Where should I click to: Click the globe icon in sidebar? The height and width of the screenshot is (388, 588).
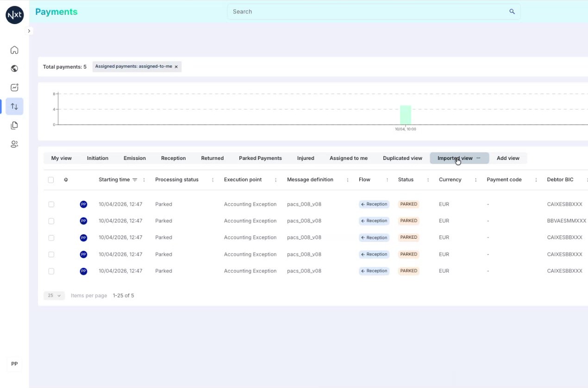click(14, 69)
